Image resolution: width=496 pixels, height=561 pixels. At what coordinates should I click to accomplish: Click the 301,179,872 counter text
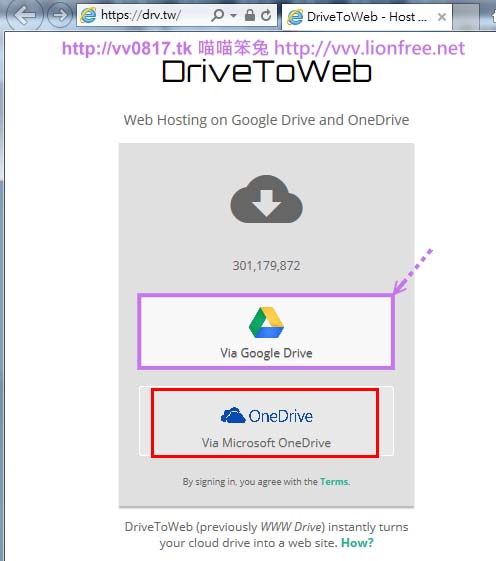click(x=266, y=265)
